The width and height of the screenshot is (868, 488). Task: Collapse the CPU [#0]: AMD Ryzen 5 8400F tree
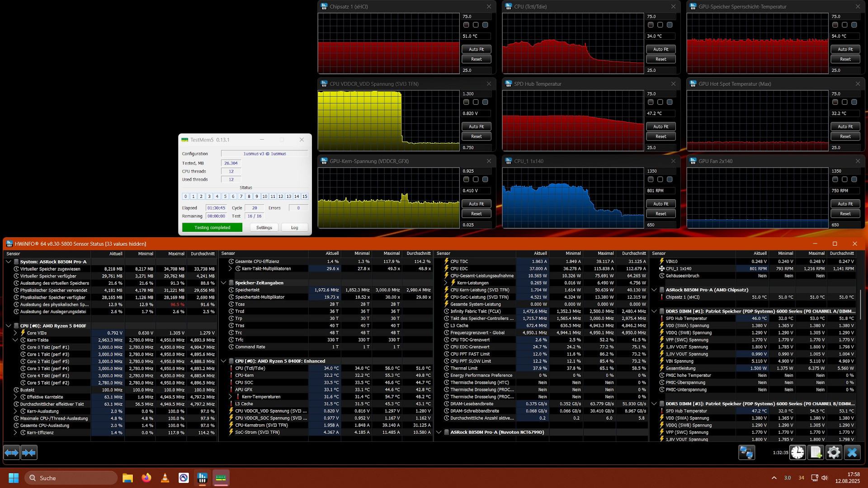pyautogui.click(x=9, y=326)
